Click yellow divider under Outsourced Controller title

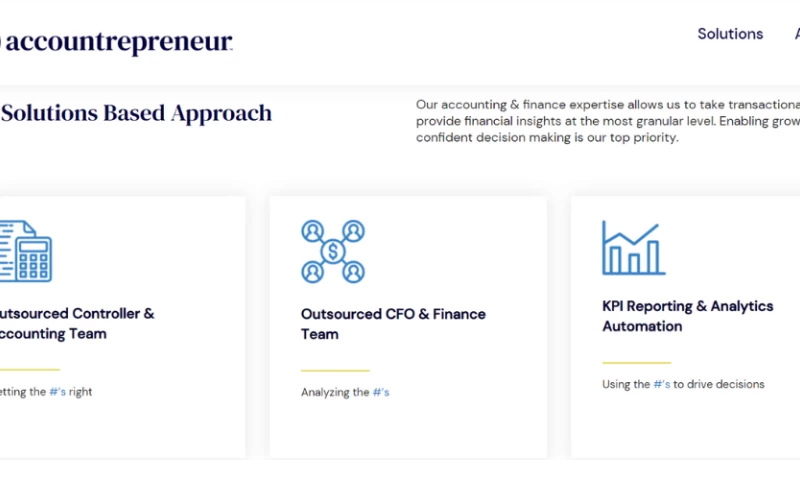coord(30,371)
